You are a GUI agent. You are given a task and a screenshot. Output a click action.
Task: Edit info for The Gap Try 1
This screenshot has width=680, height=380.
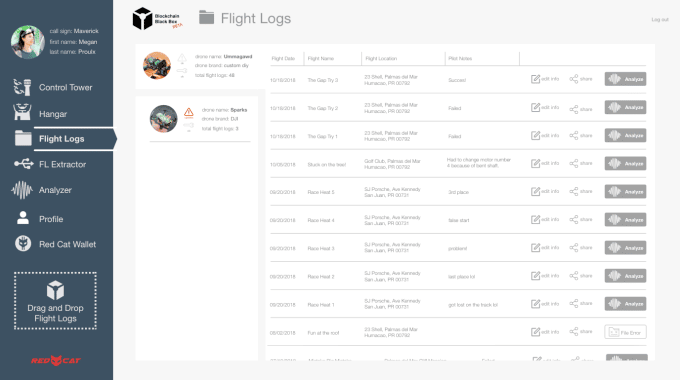coord(545,135)
